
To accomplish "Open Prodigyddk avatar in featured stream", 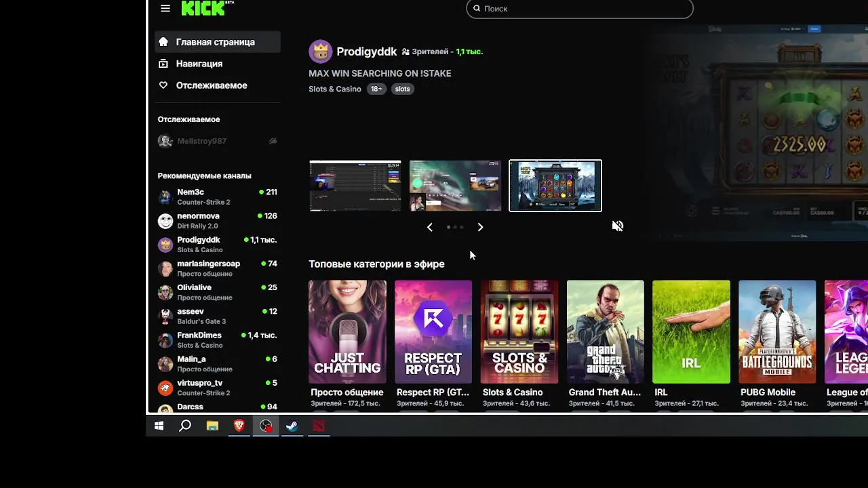I will [320, 51].
